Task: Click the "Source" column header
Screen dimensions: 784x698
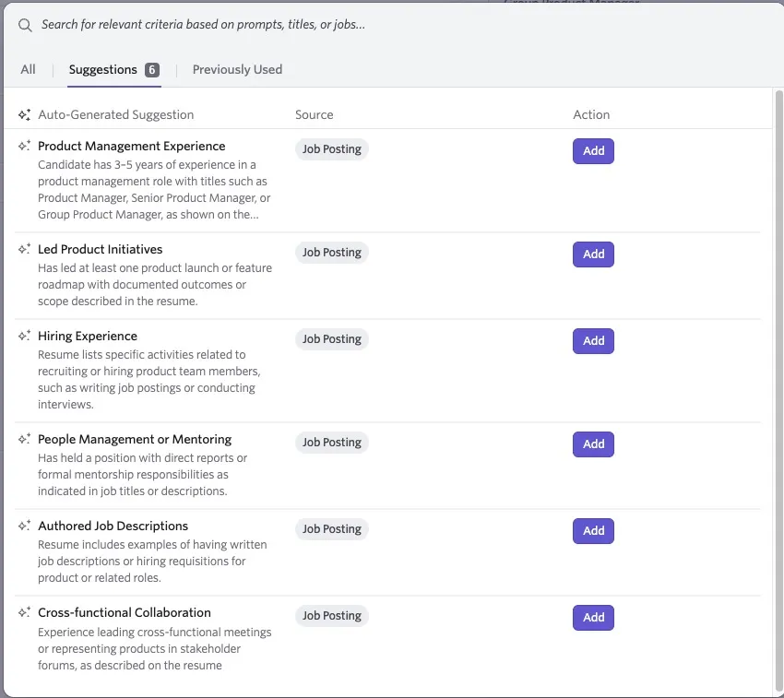Action: (314, 114)
